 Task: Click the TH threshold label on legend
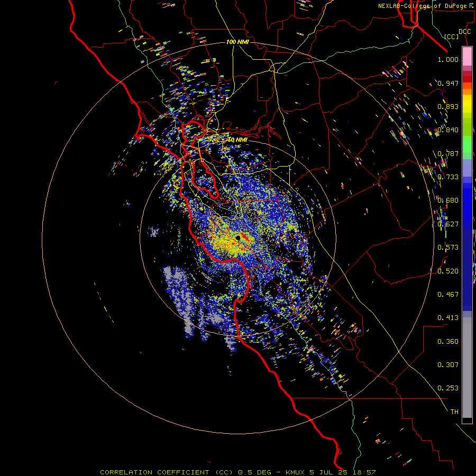(454, 412)
